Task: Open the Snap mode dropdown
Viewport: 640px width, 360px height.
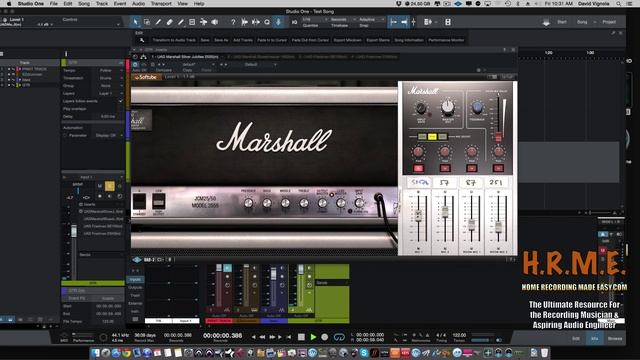Action: 371,20
